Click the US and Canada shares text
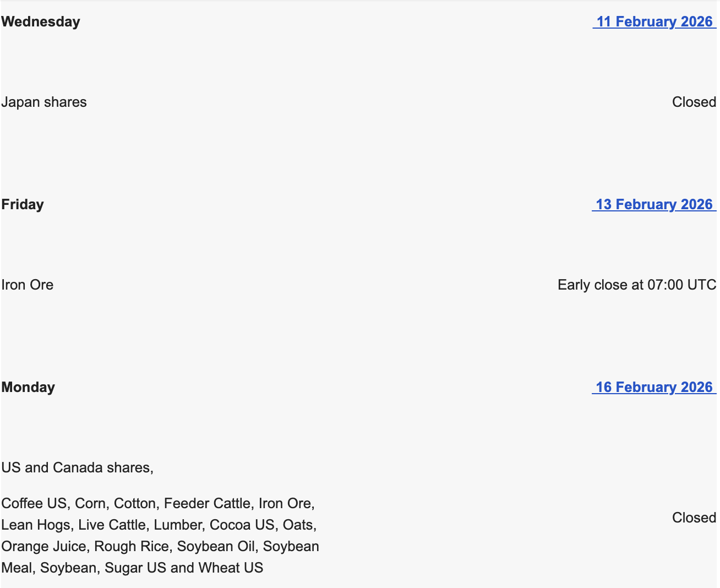This screenshot has width=720, height=588. tap(77, 467)
